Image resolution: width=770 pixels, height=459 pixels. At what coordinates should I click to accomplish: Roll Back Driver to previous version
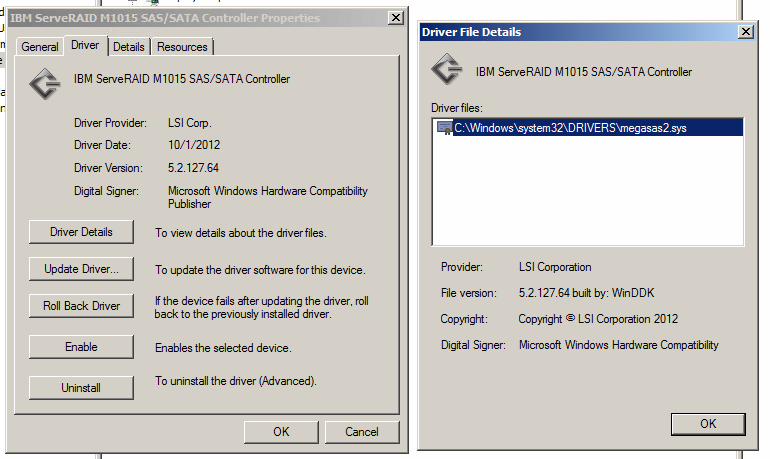(81, 306)
